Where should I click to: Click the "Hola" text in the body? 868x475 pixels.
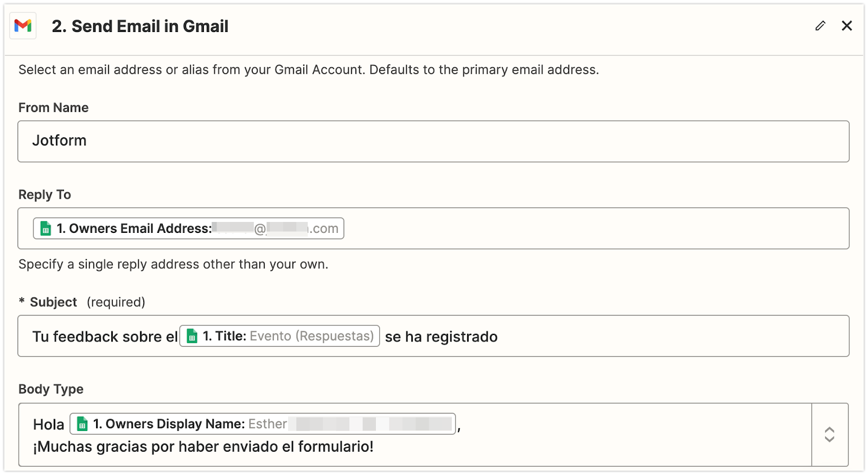[49, 425]
